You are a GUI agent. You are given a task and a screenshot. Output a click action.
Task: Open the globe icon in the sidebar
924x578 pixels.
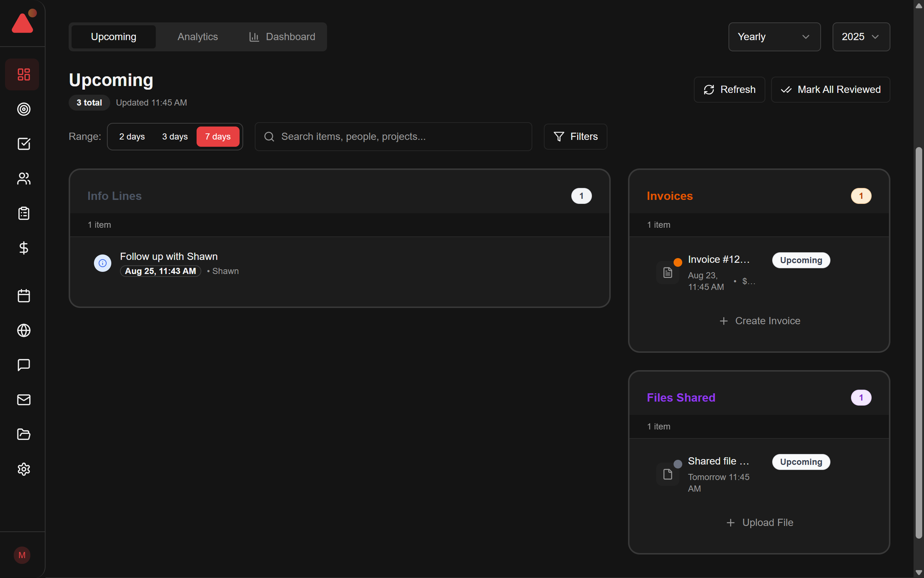point(24,330)
